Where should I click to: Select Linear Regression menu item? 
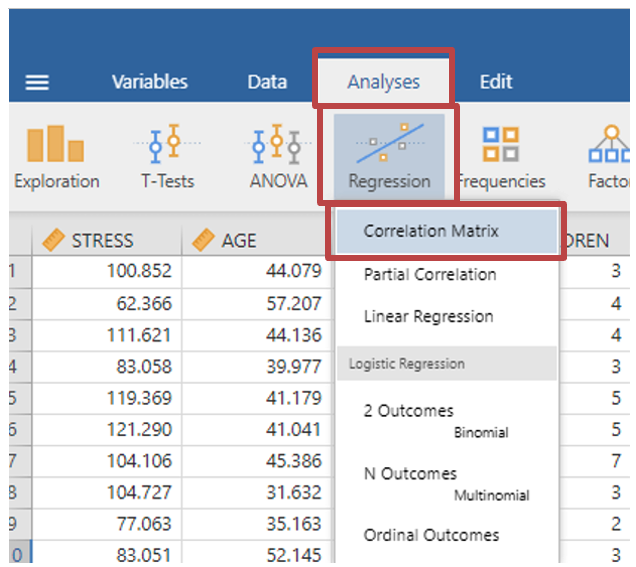click(428, 316)
